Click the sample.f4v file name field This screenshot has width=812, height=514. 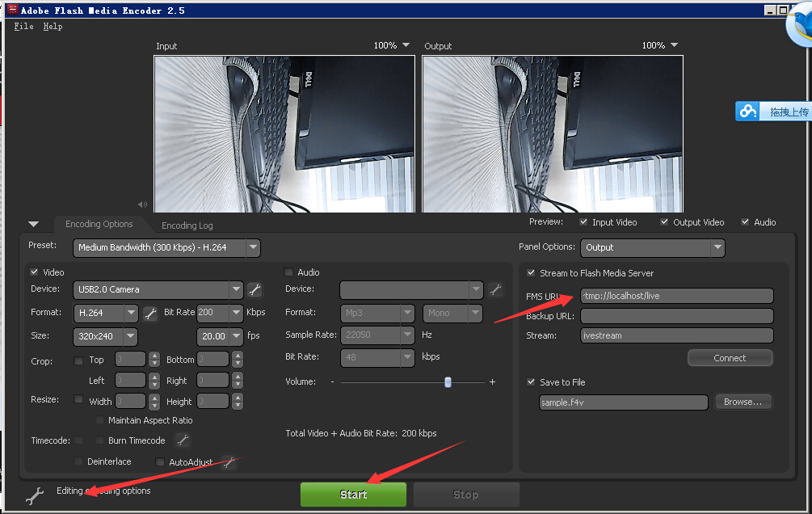[624, 402]
